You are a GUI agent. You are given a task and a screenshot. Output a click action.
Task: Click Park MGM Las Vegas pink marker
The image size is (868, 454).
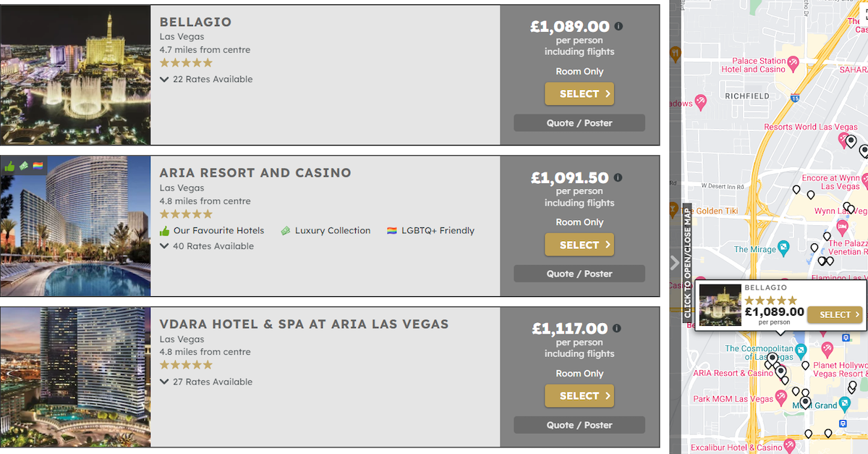coord(780,398)
